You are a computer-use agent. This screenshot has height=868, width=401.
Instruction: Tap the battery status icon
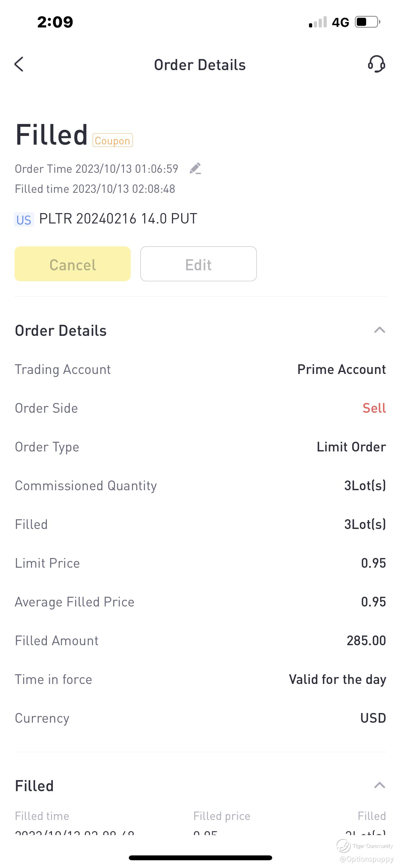367,22
